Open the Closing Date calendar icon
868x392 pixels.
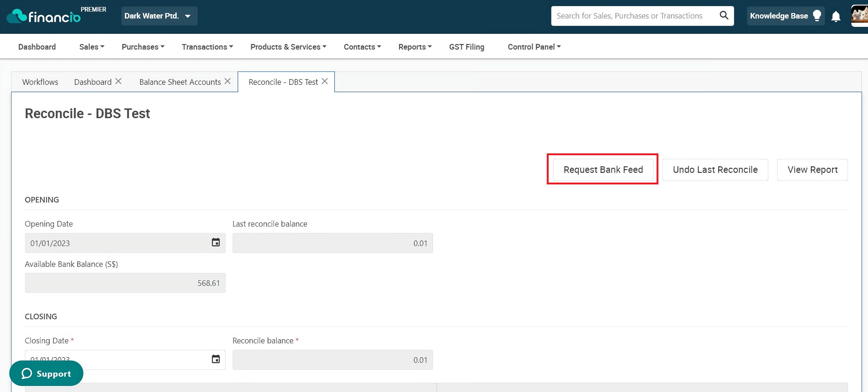[x=216, y=359]
